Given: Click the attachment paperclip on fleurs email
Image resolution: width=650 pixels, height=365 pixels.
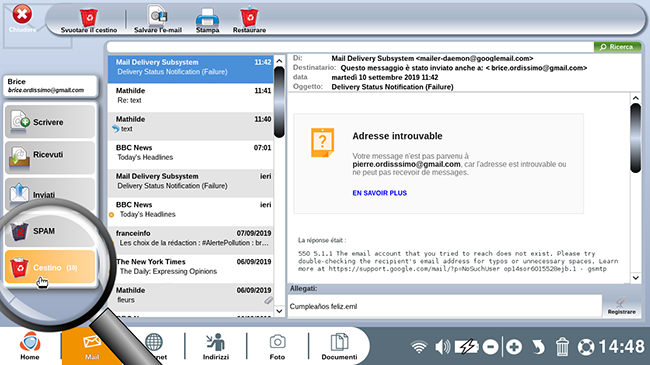Looking at the screenshot, I should pos(269,300).
